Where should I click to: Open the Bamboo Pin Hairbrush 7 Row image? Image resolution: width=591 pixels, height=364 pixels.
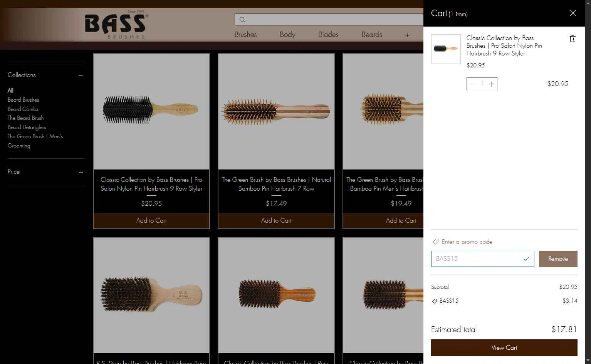[276, 111]
